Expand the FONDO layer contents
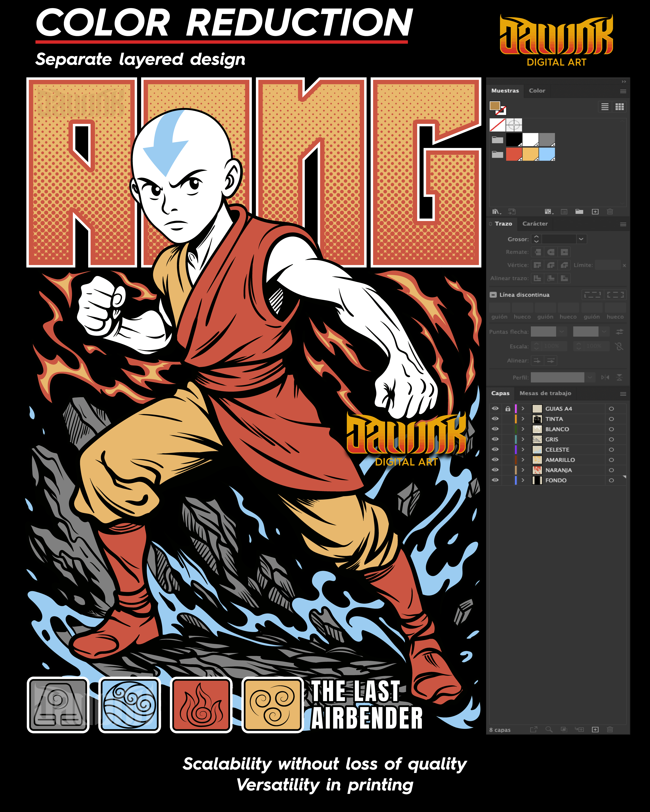 point(523,480)
